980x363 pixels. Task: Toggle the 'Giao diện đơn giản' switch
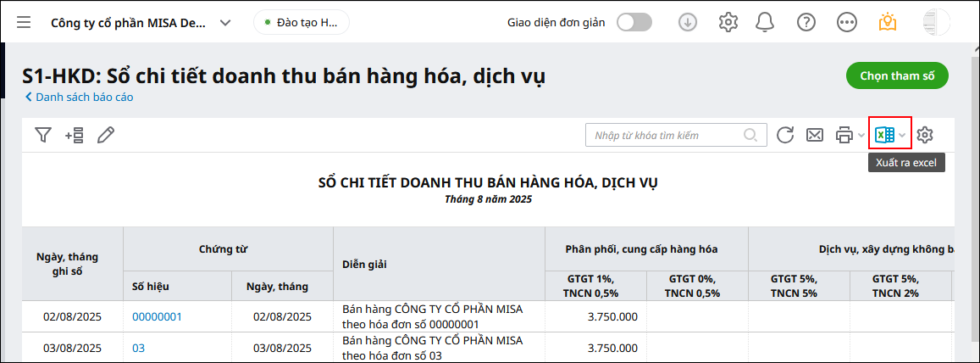point(634,23)
